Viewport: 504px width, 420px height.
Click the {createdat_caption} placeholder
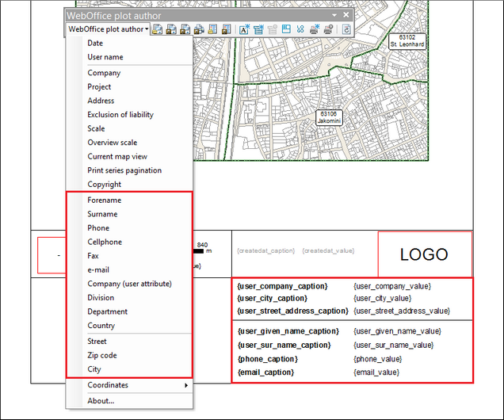pyautogui.click(x=265, y=250)
